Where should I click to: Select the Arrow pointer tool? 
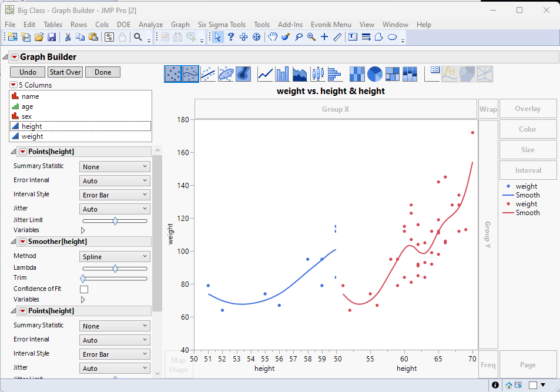[217, 37]
